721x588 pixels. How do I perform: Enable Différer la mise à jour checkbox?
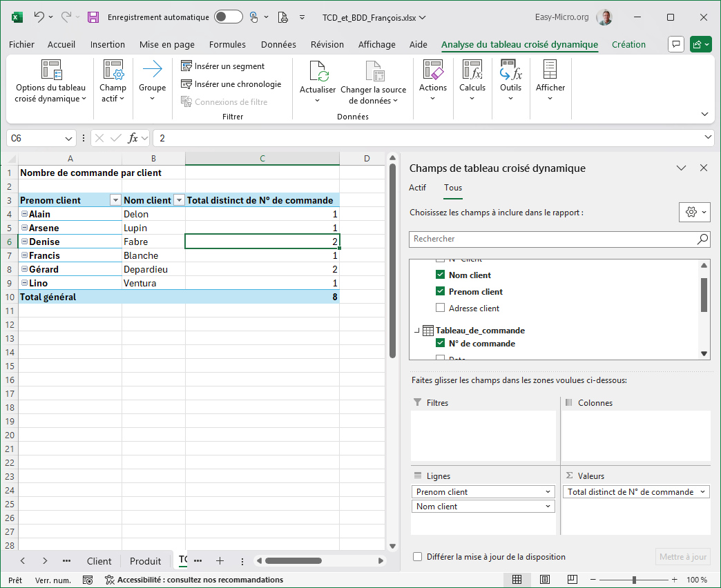[x=418, y=557]
